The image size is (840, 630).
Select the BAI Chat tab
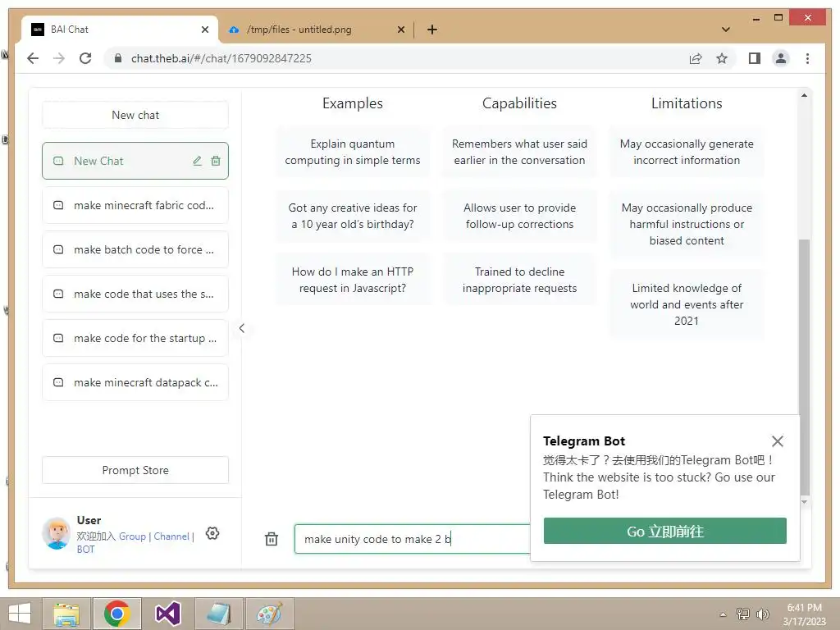(121, 30)
